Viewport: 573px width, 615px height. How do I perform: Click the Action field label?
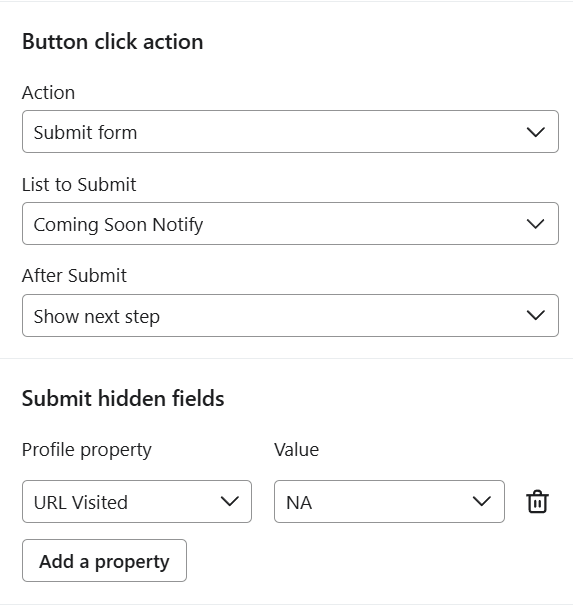coord(48,93)
